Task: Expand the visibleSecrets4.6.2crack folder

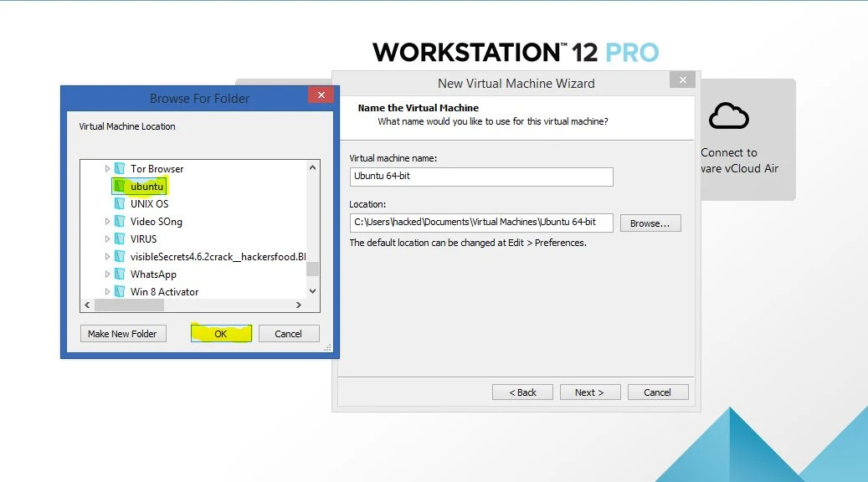Action: point(107,257)
